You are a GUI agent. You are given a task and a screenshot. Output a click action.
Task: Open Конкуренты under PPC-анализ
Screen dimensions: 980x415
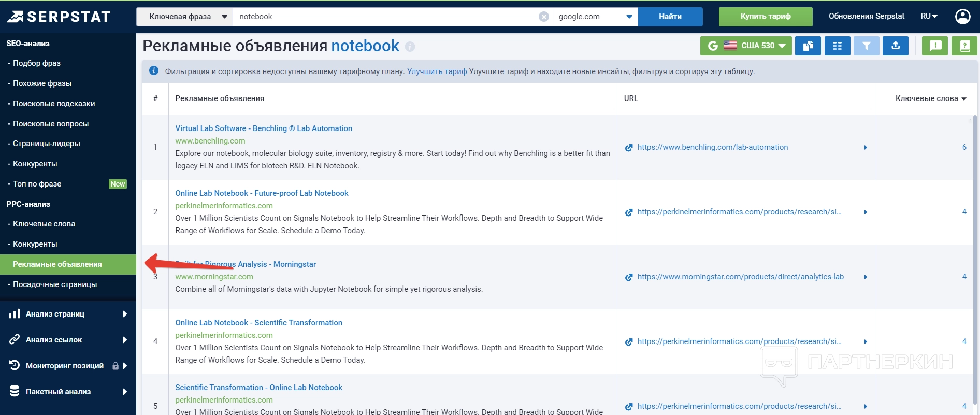35,244
